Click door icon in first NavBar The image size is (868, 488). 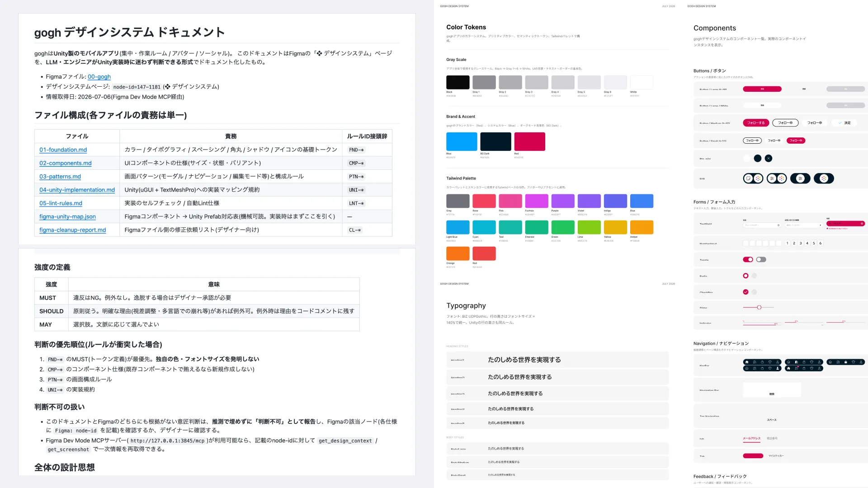[755, 362]
